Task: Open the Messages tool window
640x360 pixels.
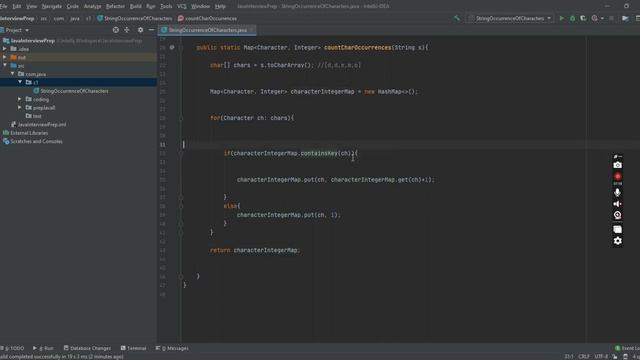Action: (x=172, y=348)
